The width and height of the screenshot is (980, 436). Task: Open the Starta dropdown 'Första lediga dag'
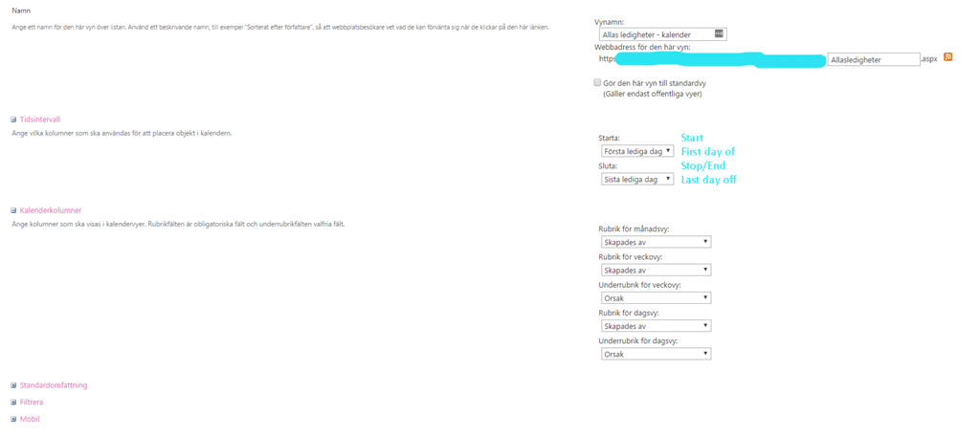[636, 151]
